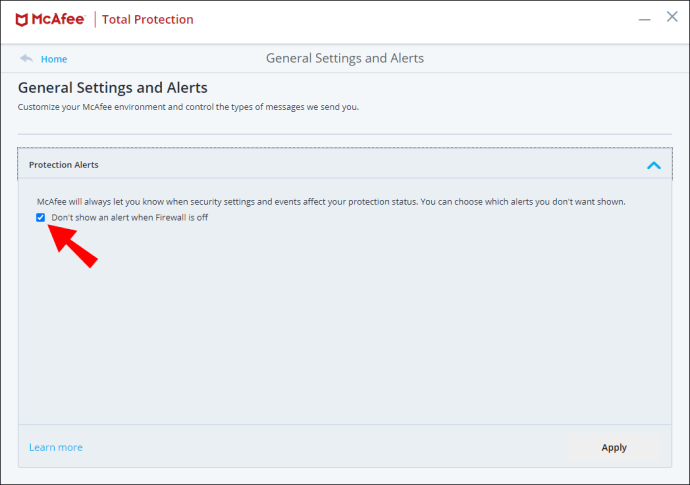The width and height of the screenshot is (690, 485).
Task: Click the "Don't show an alert when Firewall is off" label
Action: 129,217
